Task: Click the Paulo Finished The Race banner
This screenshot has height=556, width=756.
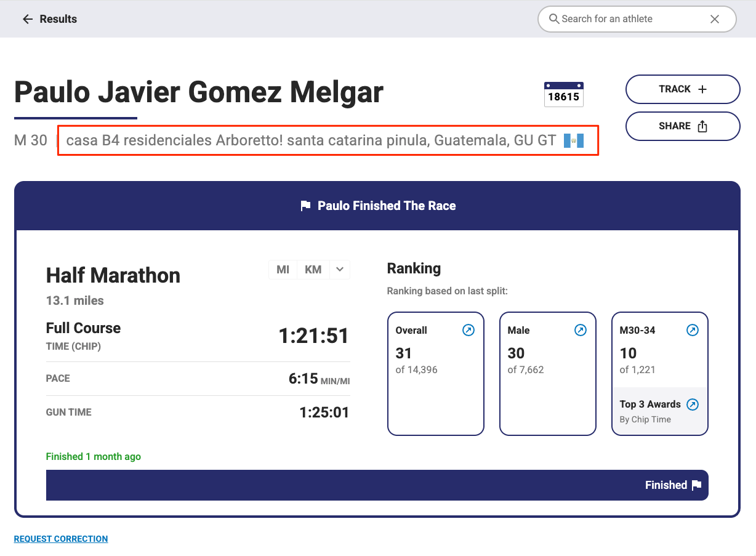Action: [x=377, y=206]
